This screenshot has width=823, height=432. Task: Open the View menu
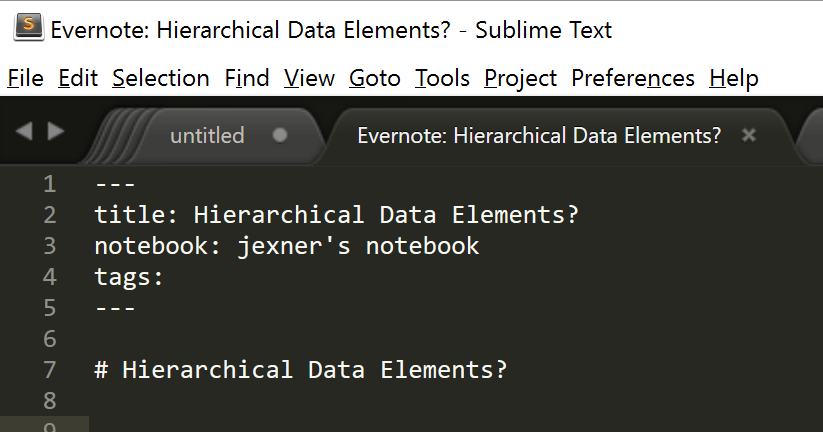(x=309, y=78)
